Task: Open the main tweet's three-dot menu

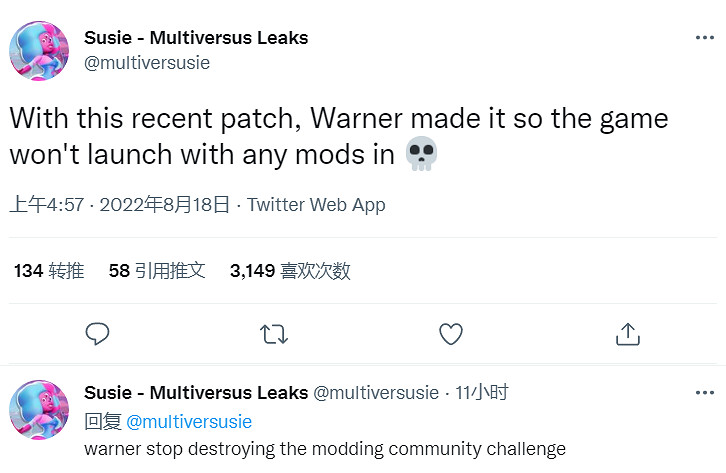Action: 704,38
